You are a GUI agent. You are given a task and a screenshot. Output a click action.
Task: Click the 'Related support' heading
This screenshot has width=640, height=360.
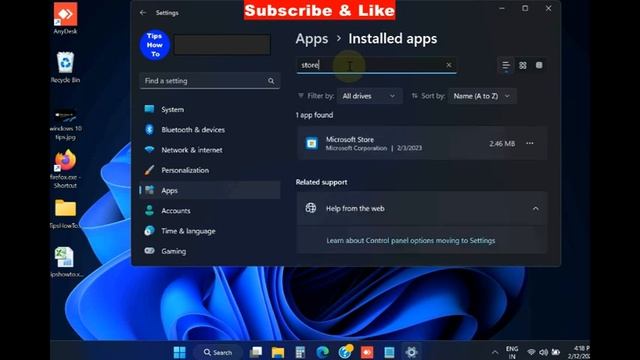(x=322, y=182)
